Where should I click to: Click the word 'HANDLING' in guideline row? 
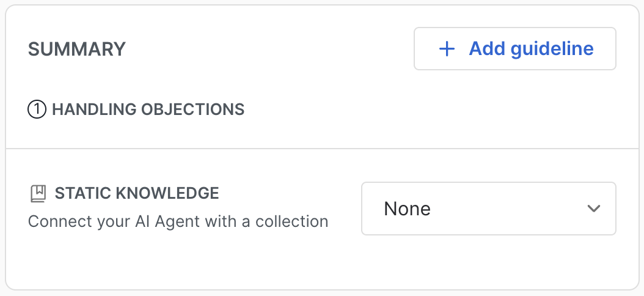pyautogui.click(x=94, y=109)
